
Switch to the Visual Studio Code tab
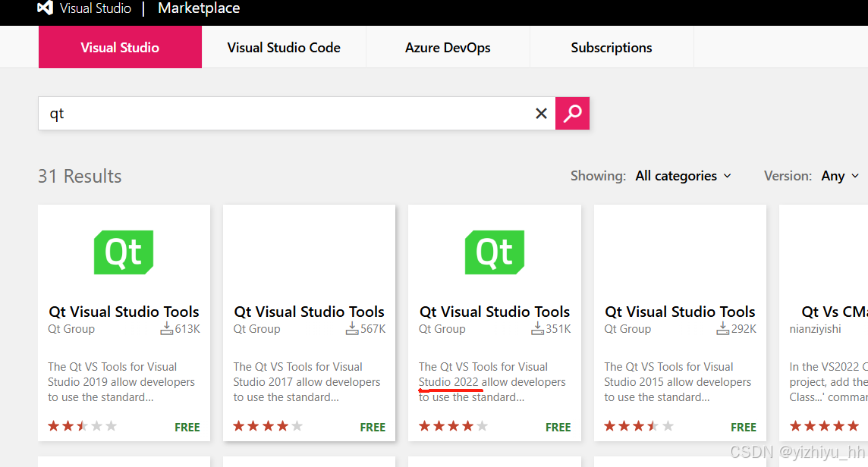point(284,47)
